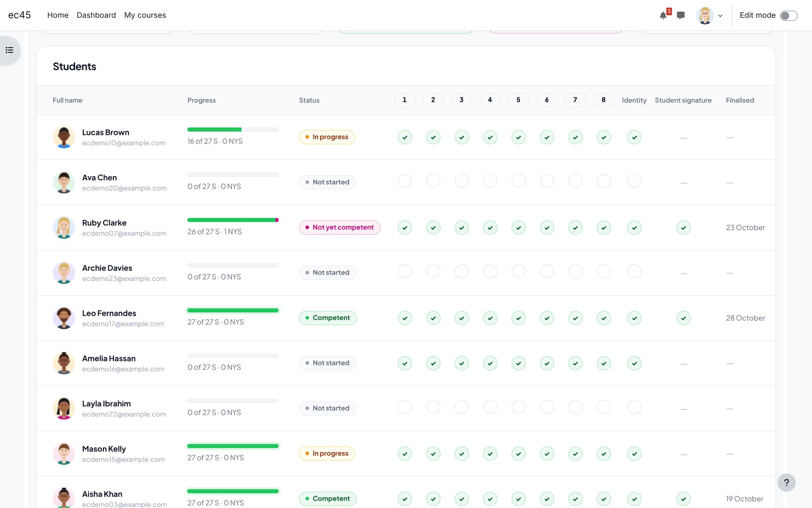The height and width of the screenshot is (508, 812).
Task: Click Ruby Clarke's Student signature check icon
Action: point(683,228)
